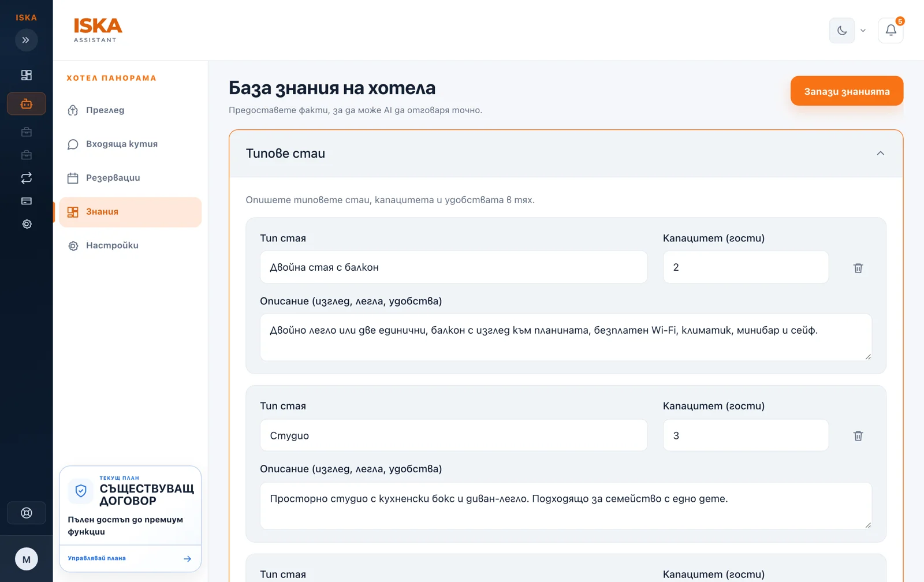The width and height of the screenshot is (924, 582).
Task: Toggle dark mode moon icon
Action: 842,30
